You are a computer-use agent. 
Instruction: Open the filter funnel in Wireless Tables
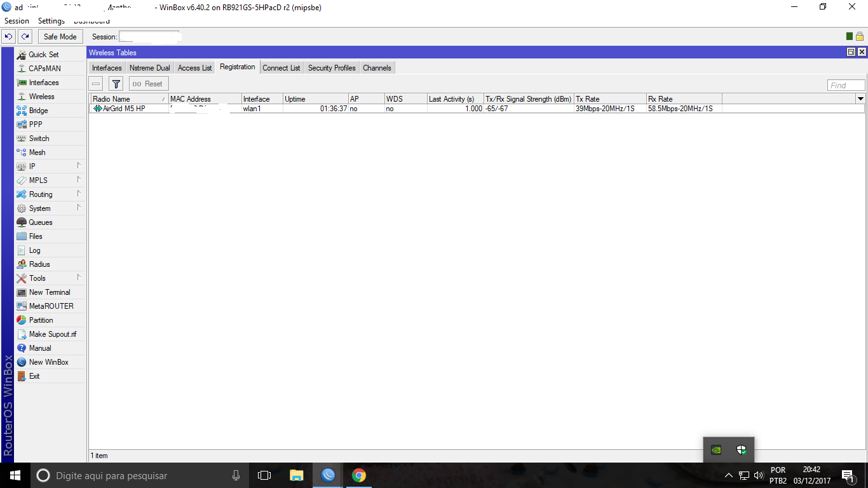pyautogui.click(x=116, y=84)
